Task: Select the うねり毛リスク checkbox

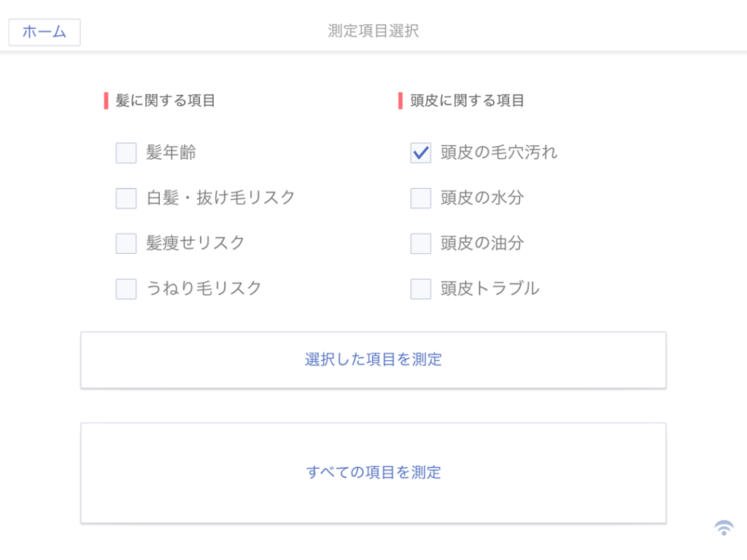Action: [x=126, y=289]
